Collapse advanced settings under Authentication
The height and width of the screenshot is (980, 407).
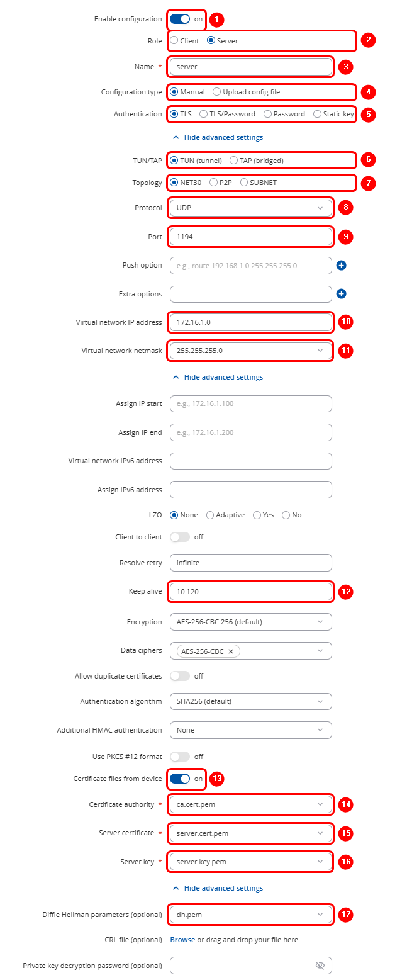point(218,137)
